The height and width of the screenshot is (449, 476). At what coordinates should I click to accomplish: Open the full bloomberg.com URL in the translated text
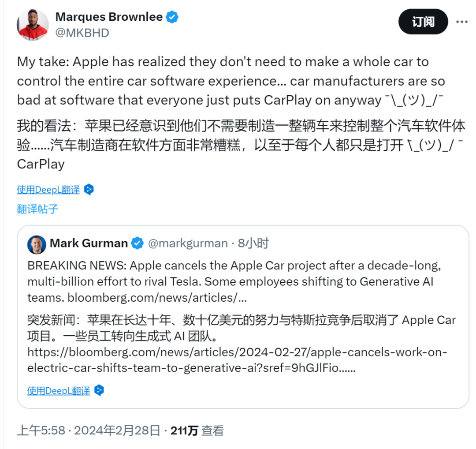[237, 360]
